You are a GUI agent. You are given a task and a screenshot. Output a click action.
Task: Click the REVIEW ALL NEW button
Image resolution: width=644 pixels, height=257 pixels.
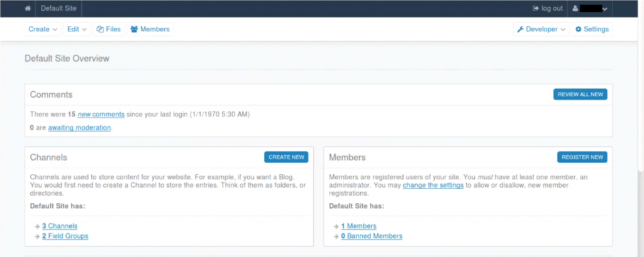580,94
